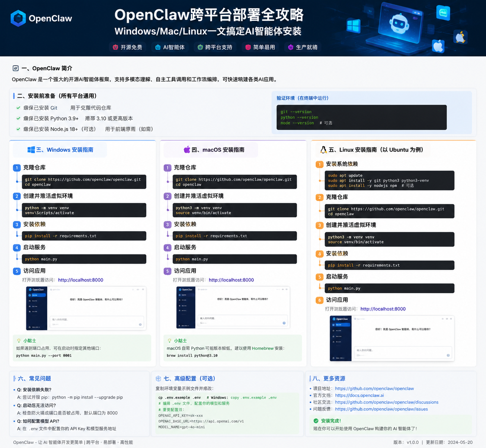
Task: Open the 项目地址 GitHub repository link
Action: (x=374, y=388)
